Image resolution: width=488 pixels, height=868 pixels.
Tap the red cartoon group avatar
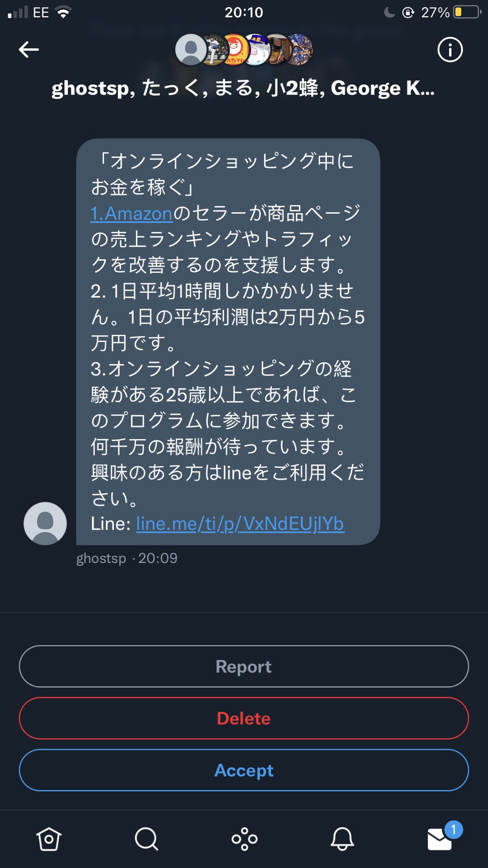234,49
